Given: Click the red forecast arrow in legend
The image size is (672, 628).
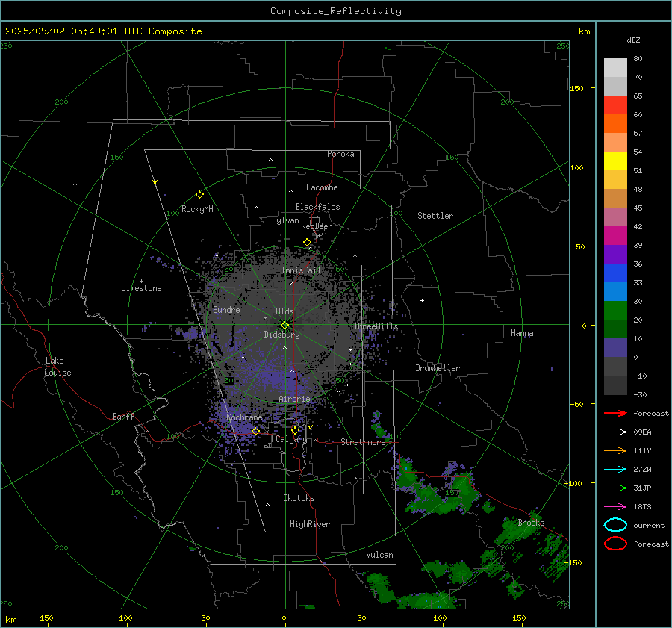Looking at the screenshot, I should pyautogui.click(x=615, y=413).
